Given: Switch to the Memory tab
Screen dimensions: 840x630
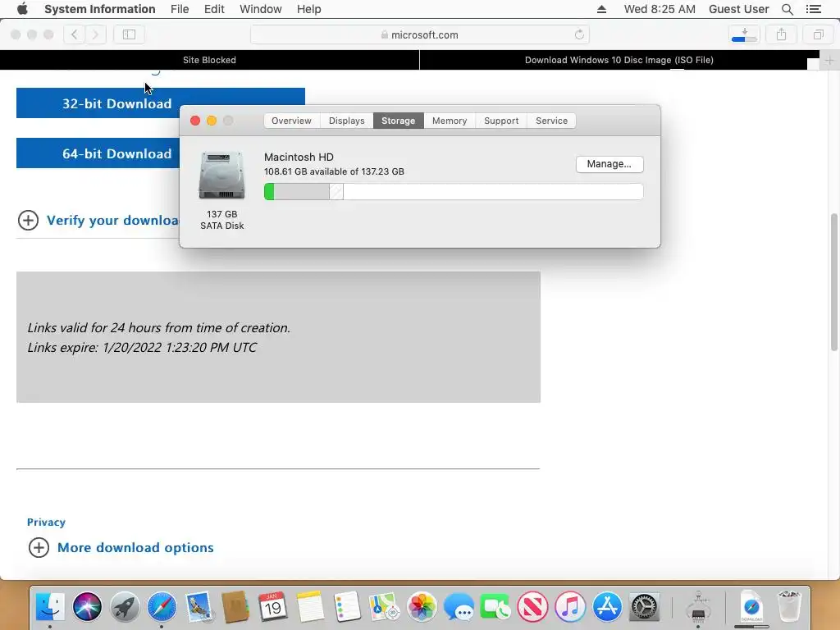Looking at the screenshot, I should point(450,121).
